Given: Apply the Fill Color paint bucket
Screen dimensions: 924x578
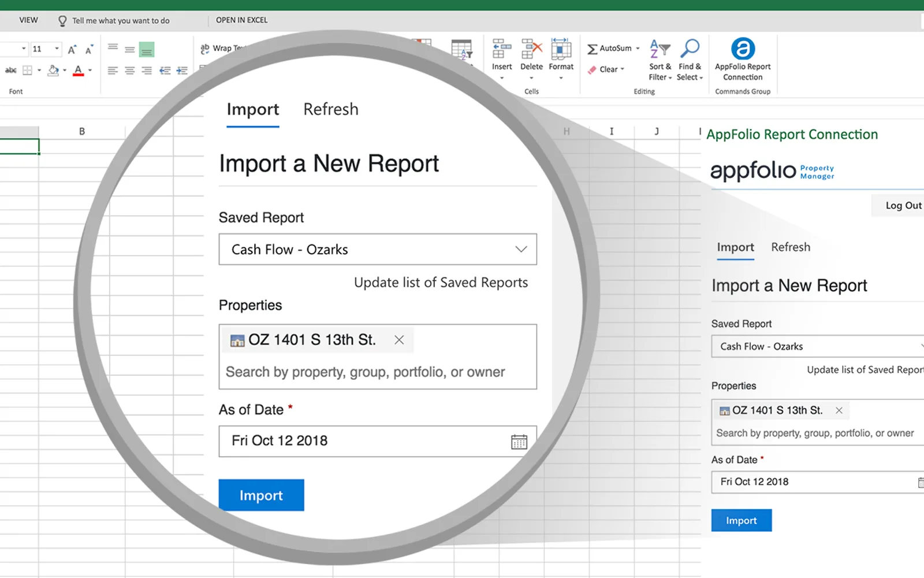Looking at the screenshot, I should click(x=53, y=71).
